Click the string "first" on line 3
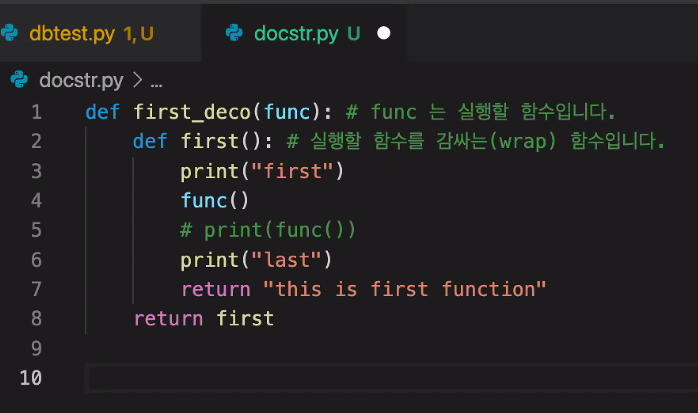Image resolution: width=698 pixels, height=413 pixels. pyautogui.click(x=292, y=171)
